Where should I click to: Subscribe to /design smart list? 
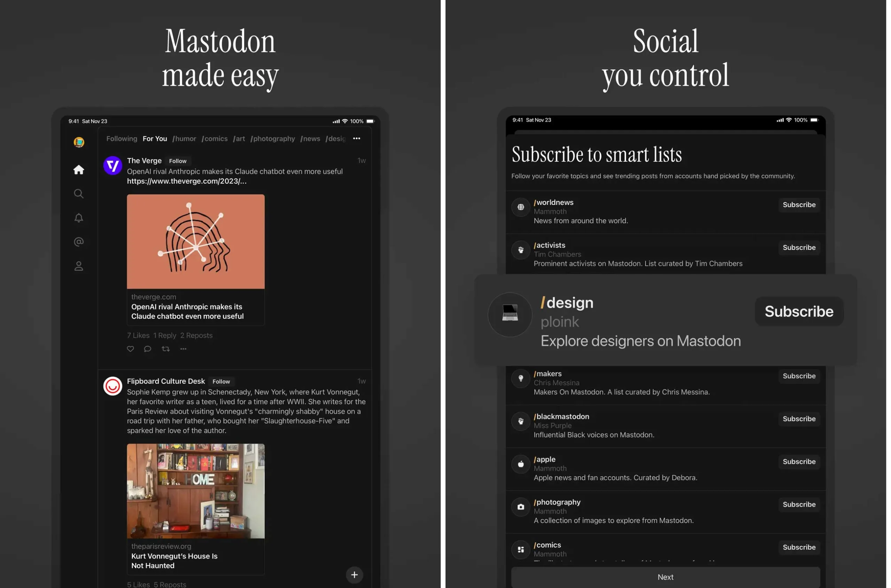(x=798, y=311)
